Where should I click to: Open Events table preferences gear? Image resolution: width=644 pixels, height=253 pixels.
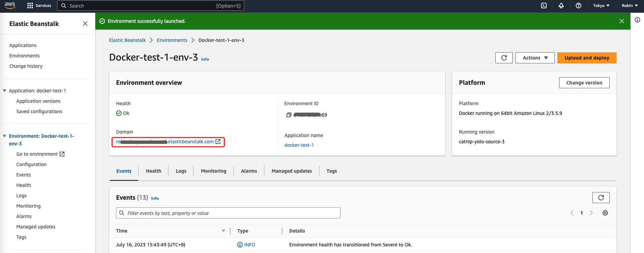pyautogui.click(x=605, y=213)
